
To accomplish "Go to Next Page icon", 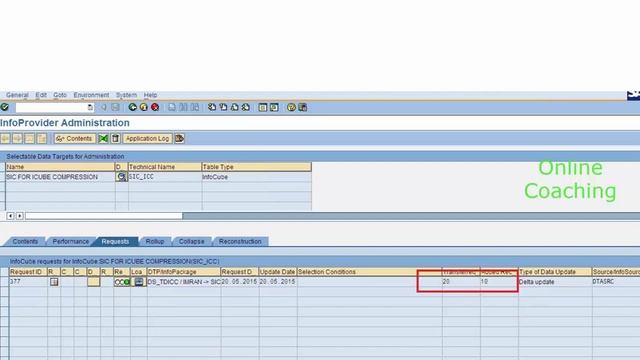I will point(235,107).
